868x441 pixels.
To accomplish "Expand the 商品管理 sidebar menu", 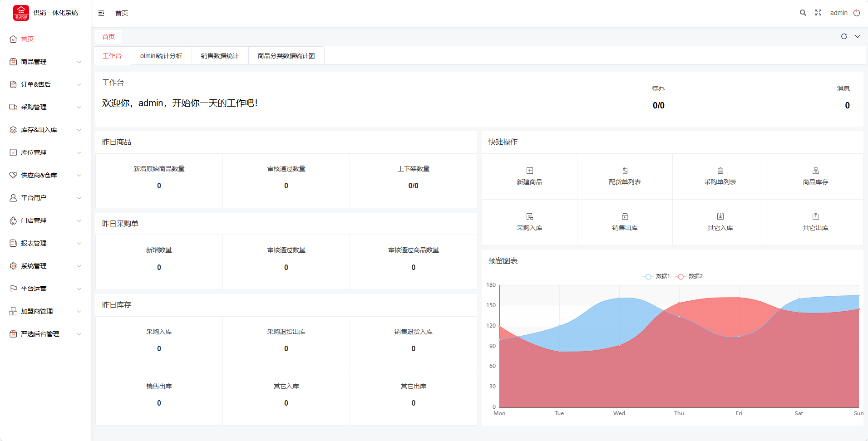I will tap(45, 62).
